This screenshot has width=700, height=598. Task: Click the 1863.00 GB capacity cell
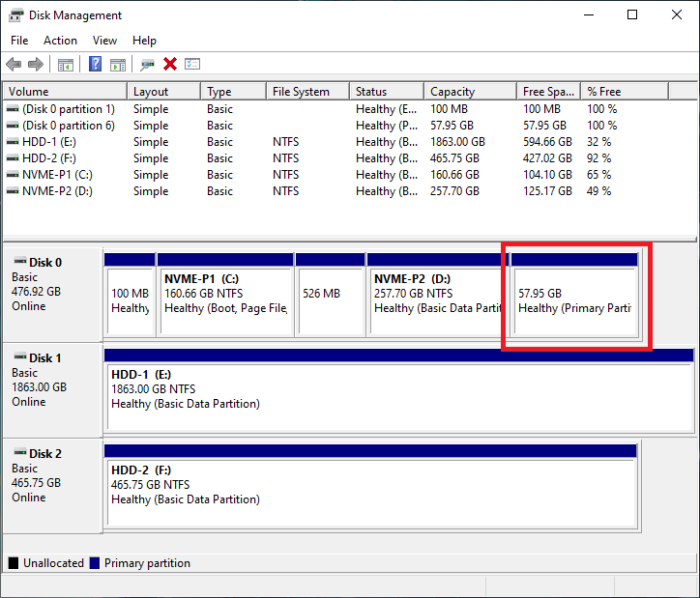(x=457, y=142)
